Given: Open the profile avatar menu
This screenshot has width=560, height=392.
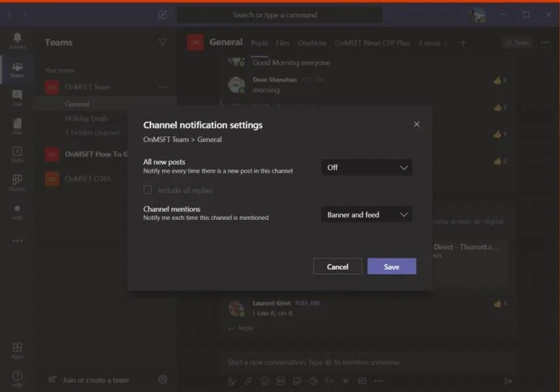Looking at the screenshot, I should (x=477, y=15).
